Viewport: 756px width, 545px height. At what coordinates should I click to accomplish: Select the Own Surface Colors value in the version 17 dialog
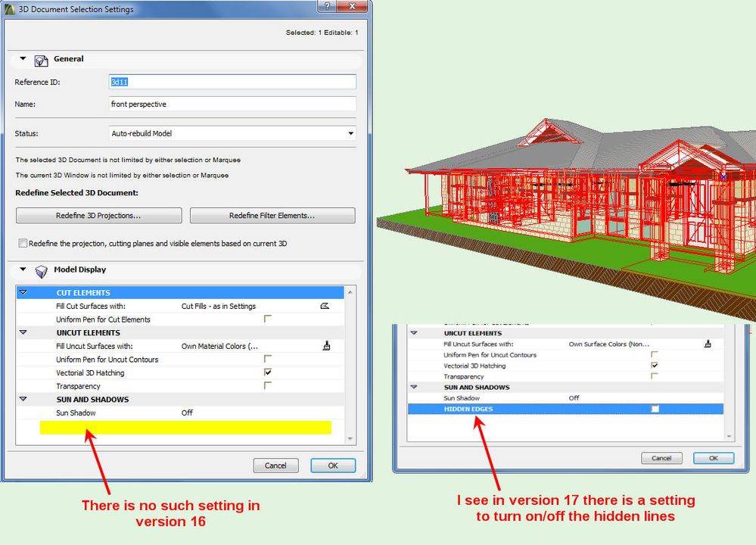point(609,344)
